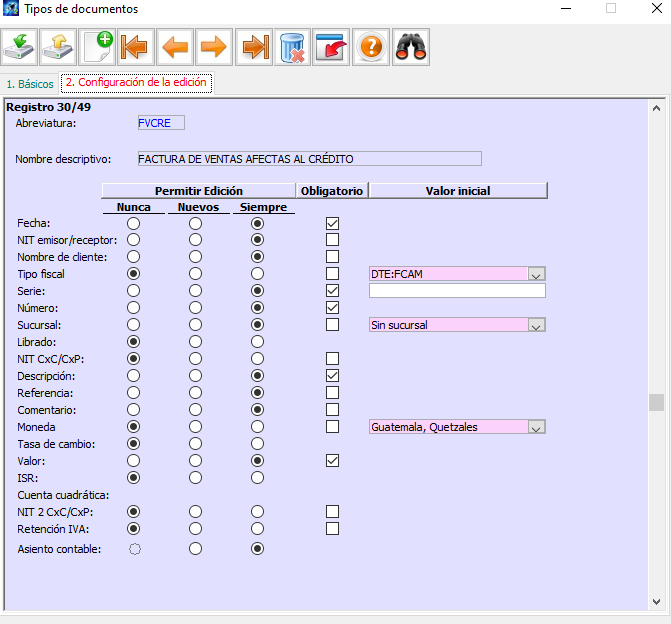
Task: Click the vertical scrollbar down arrow
Action: (656, 601)
